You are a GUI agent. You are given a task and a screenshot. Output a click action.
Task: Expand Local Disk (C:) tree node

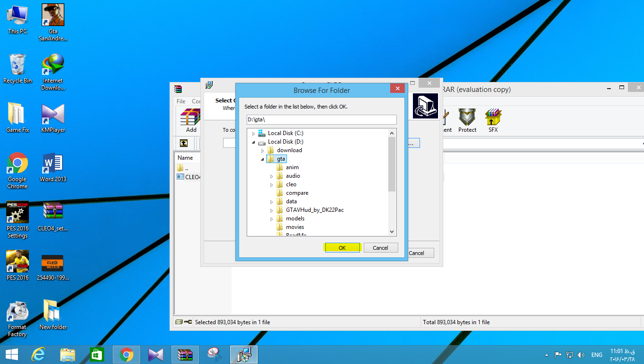pyautogui.click(x=253, y=134)
